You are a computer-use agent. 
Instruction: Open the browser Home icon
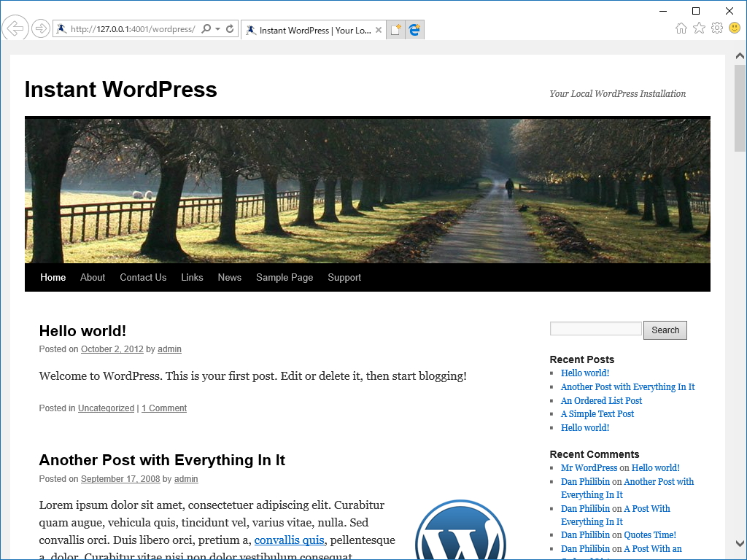coord(681,26)
